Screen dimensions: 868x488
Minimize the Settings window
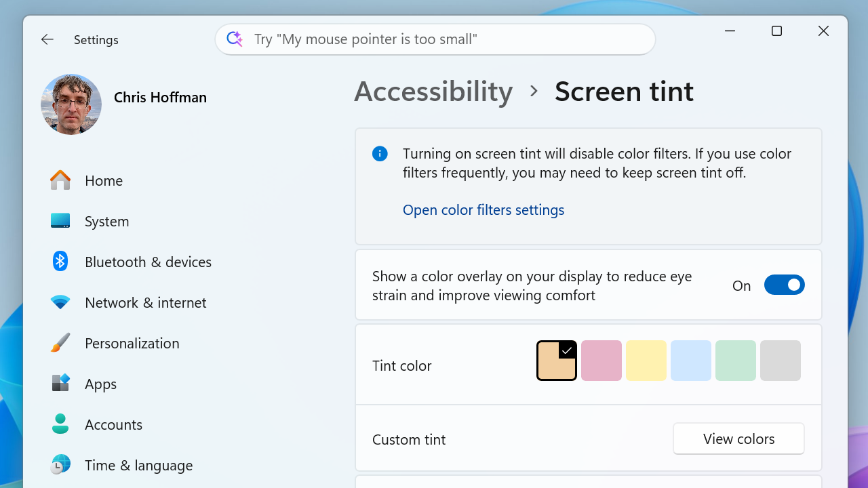tap(730, 31)
